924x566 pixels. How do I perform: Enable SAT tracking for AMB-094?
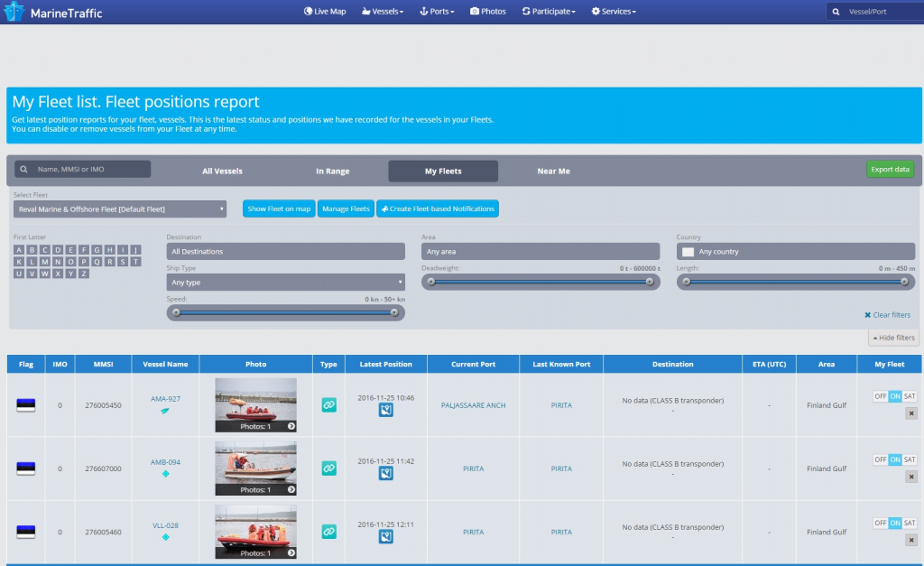point(910,459)
